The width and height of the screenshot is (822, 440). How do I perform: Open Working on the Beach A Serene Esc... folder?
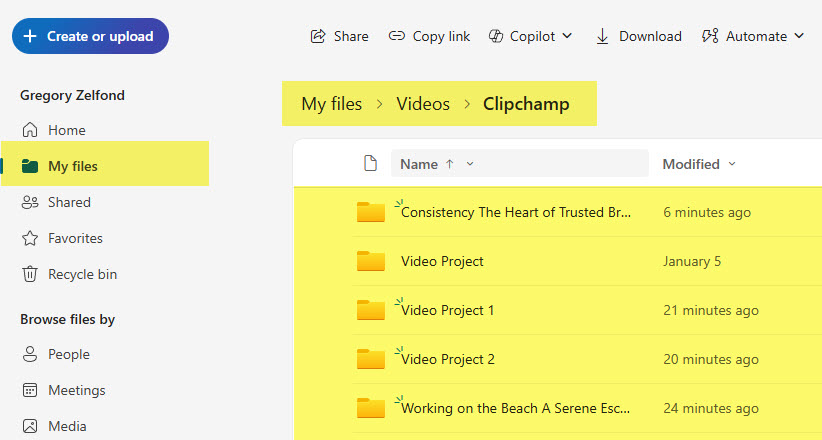pyautogui.click(x=515, y=409)
